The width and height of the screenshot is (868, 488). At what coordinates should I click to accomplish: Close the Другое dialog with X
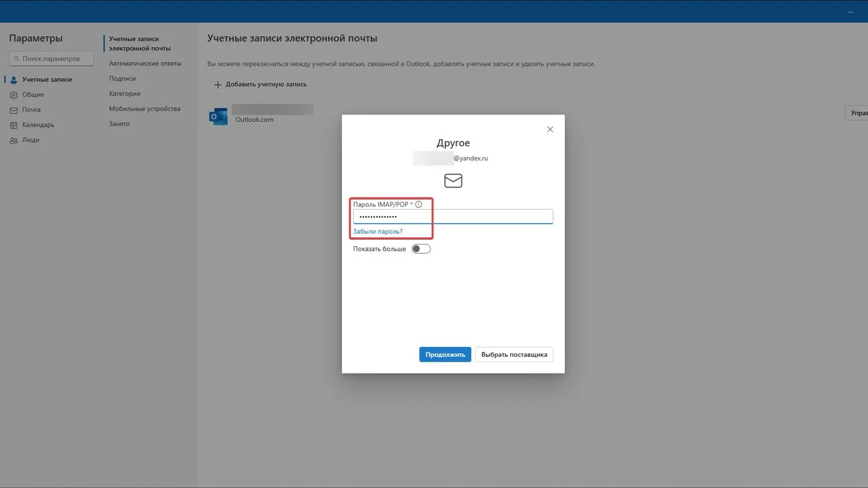(x=550, y=130)
